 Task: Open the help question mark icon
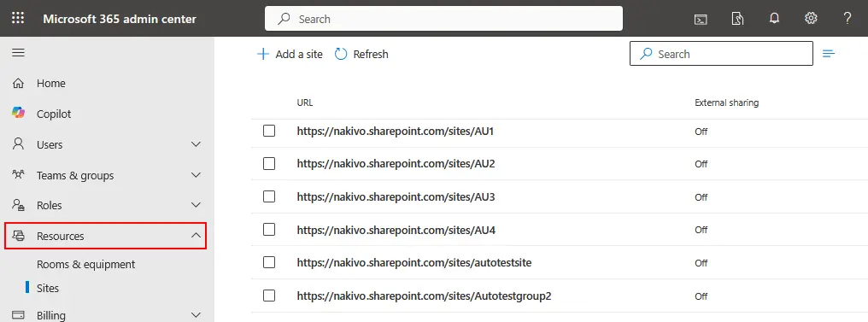click(x=847, y=18)
